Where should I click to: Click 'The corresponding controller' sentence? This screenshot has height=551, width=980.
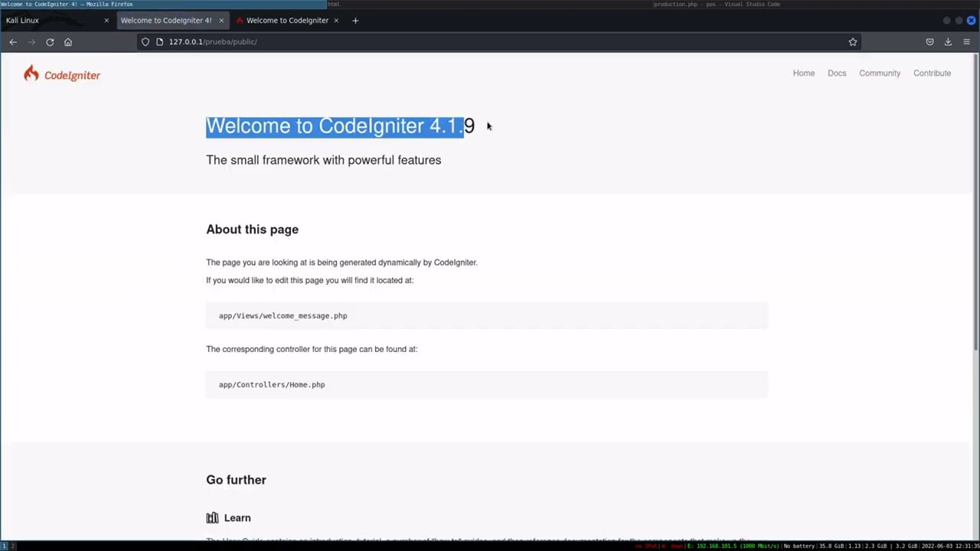[312, 349]
